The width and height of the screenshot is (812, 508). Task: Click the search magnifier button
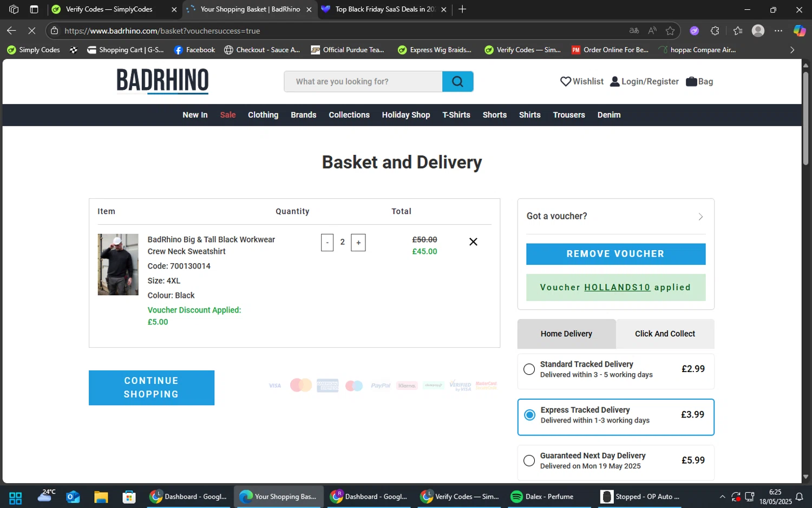[457, 81]
